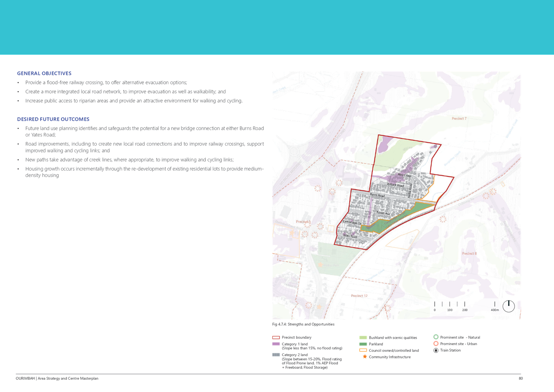Click the Precinct 7 label on map
Image resolution: width=554 pixels, height=392 pixels.
(459, 118)
